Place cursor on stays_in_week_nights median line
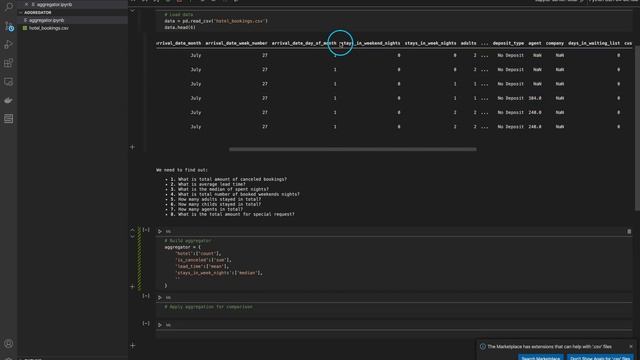Image resolution: width=640 pixels, height=360 pixels. pyautogui.click(x=219, y=273)
